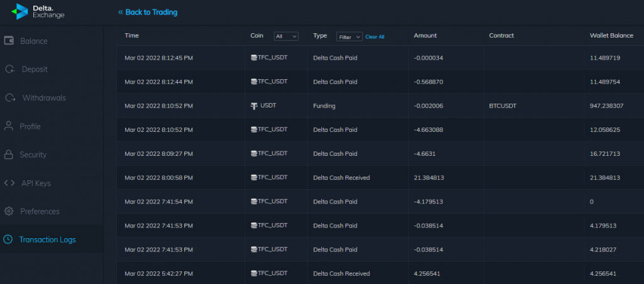Screen dimensions: 644x284
Task: Open the Withdrawals menu item
Action: pos(44,98)
